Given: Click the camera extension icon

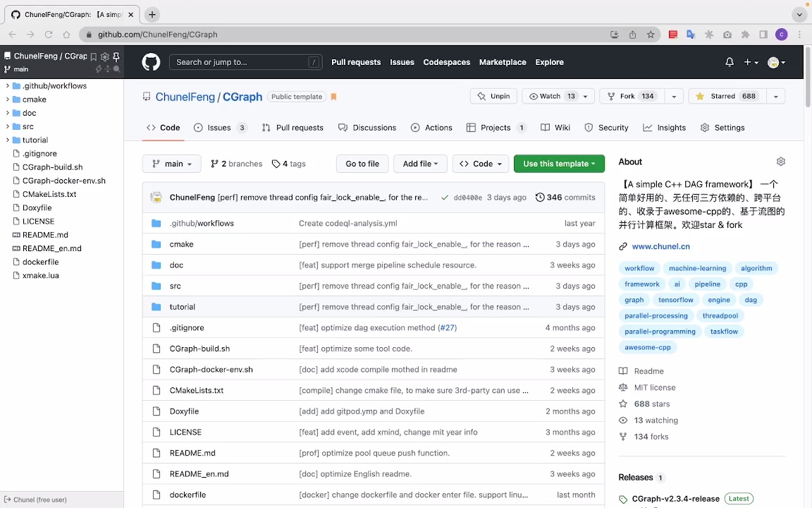Looking at the screenshot, I should [x=727, y=34].
